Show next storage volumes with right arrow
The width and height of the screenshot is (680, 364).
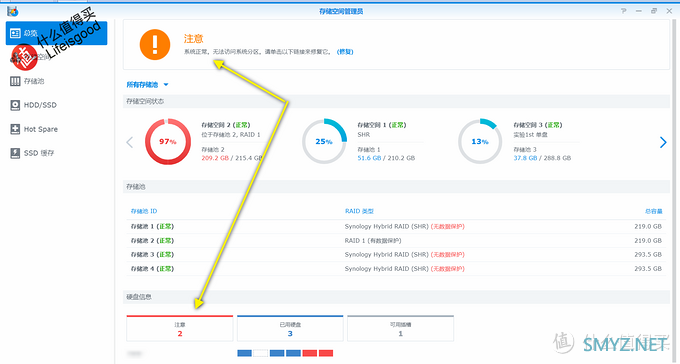(x=663, y=142)
